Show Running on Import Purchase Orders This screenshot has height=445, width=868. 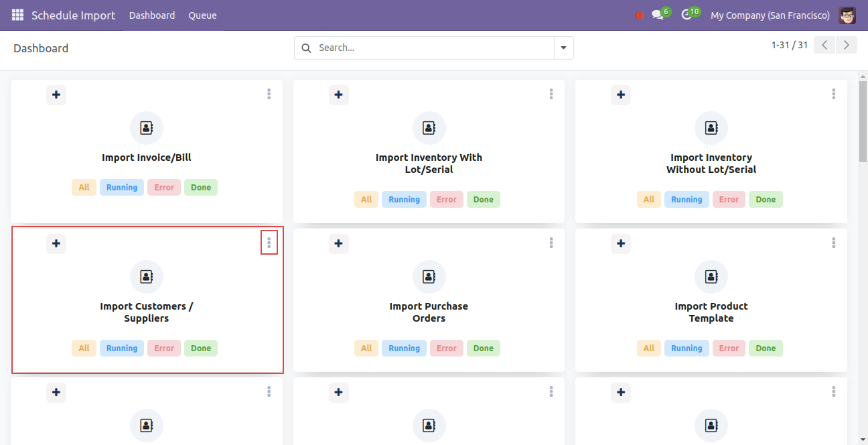tap(405, 348)
